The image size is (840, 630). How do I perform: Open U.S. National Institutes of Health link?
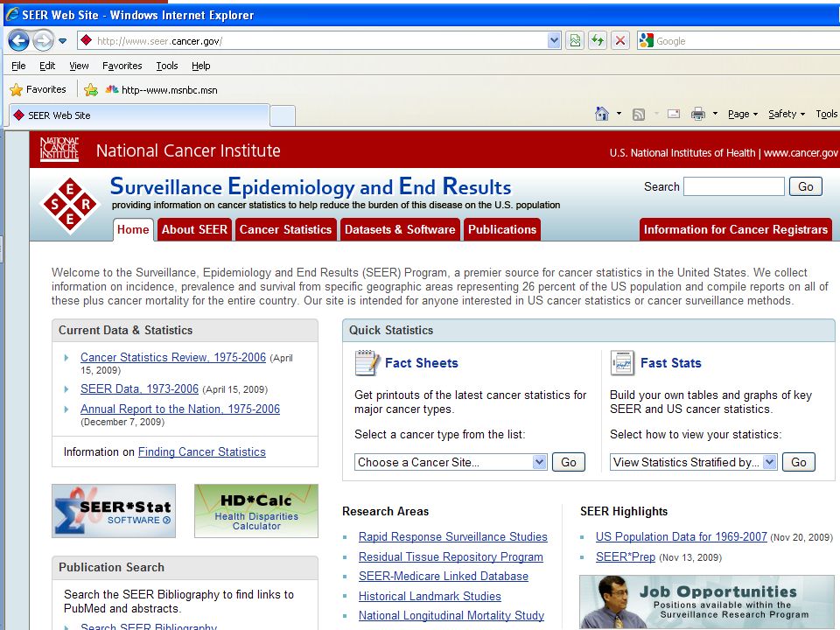[x=682, y=153]
